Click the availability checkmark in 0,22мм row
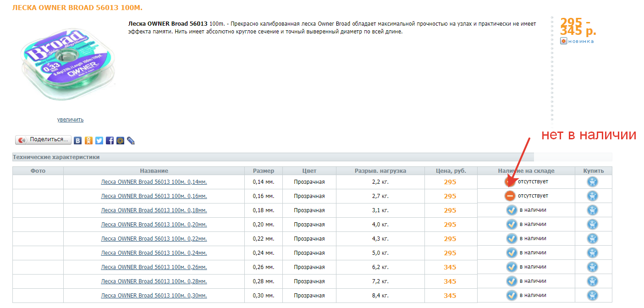Screen dimensions: 644x308 pyautogui.click(x=512, y=239)
